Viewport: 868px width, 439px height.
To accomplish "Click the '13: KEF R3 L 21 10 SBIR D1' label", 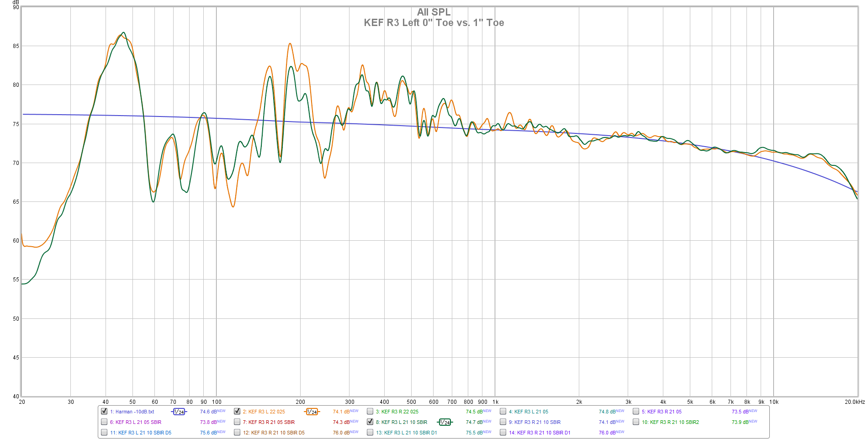I will point(406,433).
